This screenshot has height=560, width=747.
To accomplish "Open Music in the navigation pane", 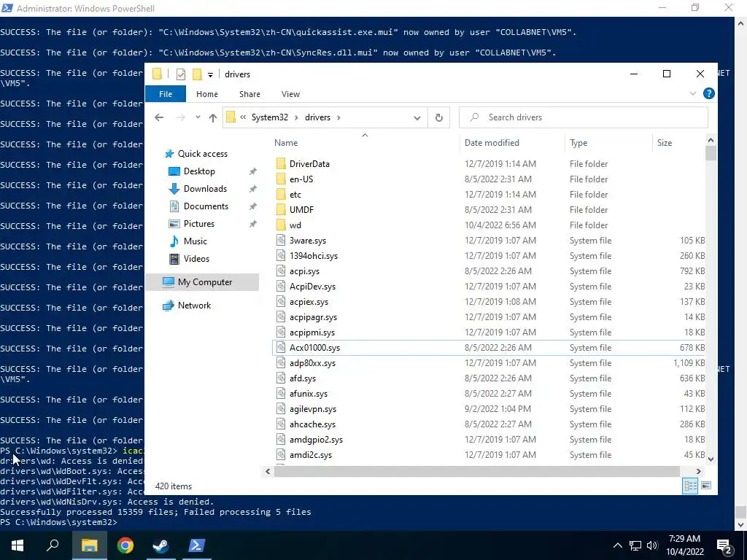I will pyautogui.click(x=196, y=241).
